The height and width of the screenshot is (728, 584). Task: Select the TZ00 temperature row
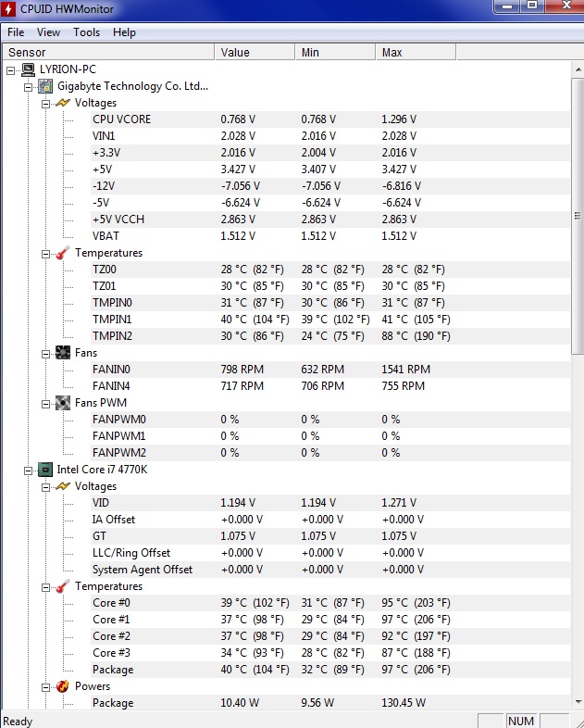(330, 270)
